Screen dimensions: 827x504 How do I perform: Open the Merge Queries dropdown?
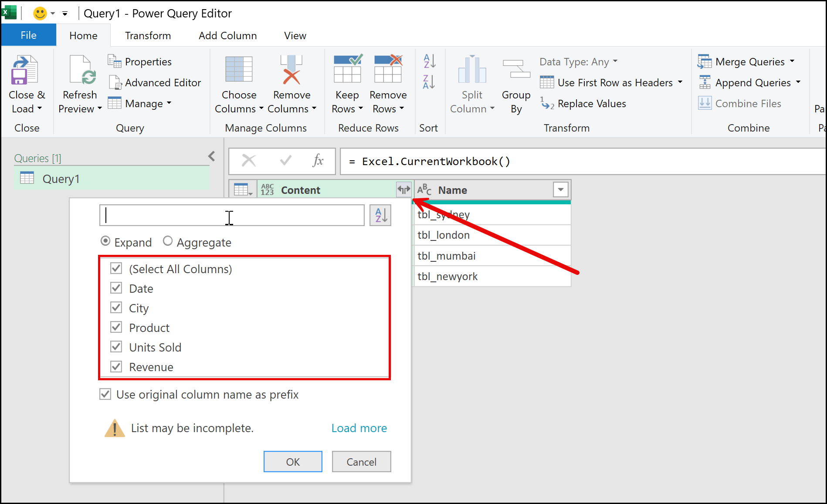point(792,62)
